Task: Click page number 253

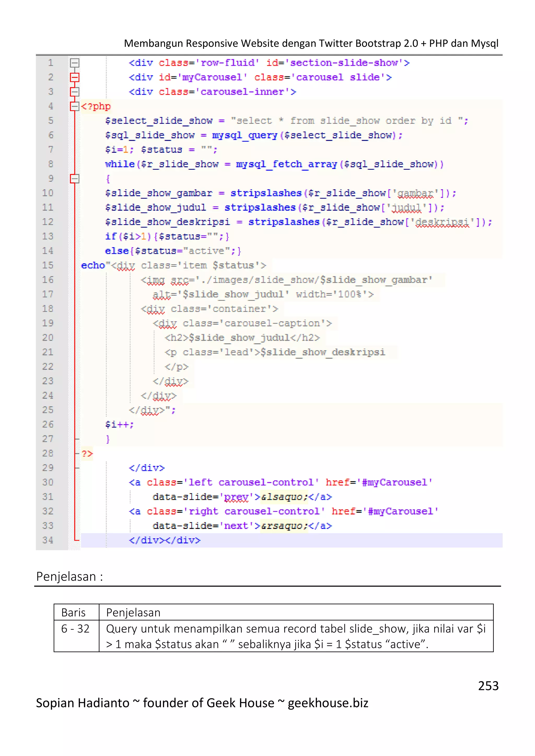Action: point(488,686)
